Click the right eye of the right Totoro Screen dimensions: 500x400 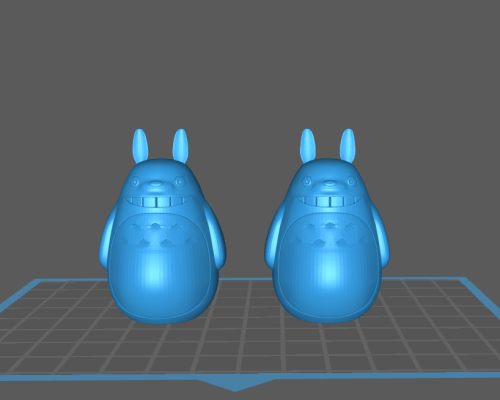[351, 182]
